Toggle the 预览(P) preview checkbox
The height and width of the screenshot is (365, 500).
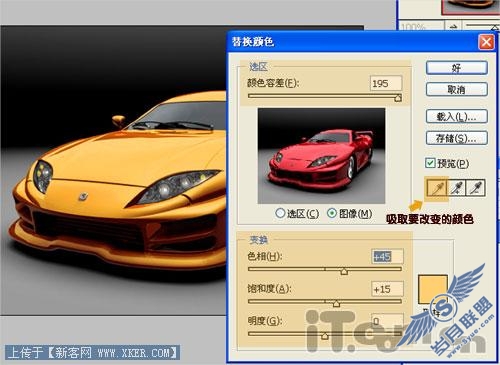(x=430, y=163)
